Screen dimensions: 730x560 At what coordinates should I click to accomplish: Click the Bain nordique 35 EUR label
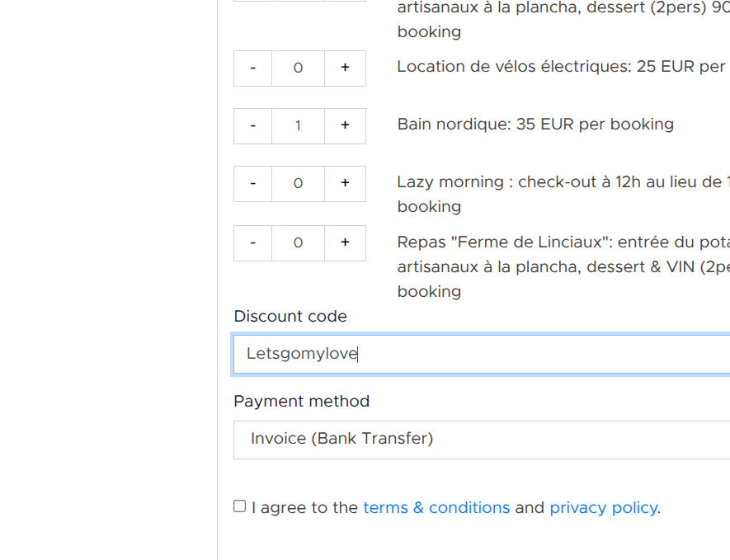coord(535,125)
